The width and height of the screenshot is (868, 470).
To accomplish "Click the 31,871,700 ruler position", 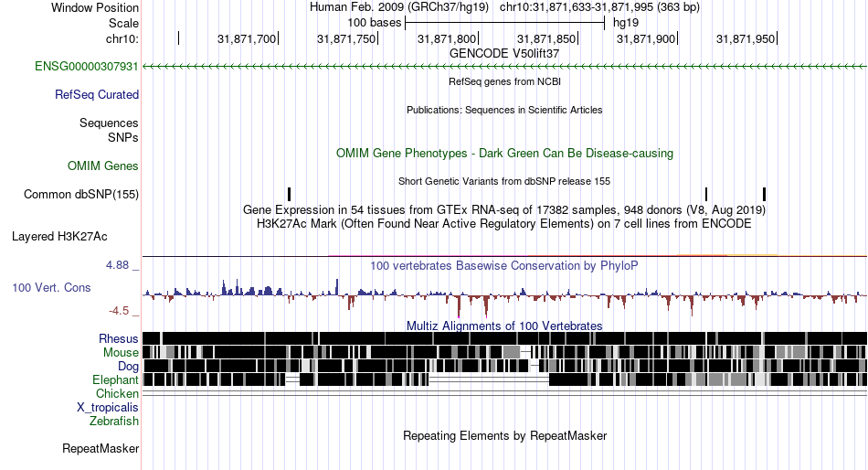I will click(x=247, y=38).
